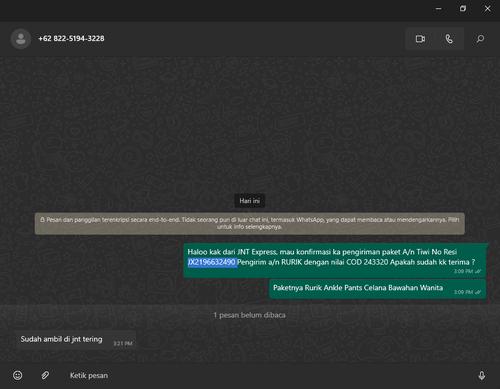This screenshot has height=389, width=500.
Task: Open contact profile picture
Action: click(x=21, y=39)
